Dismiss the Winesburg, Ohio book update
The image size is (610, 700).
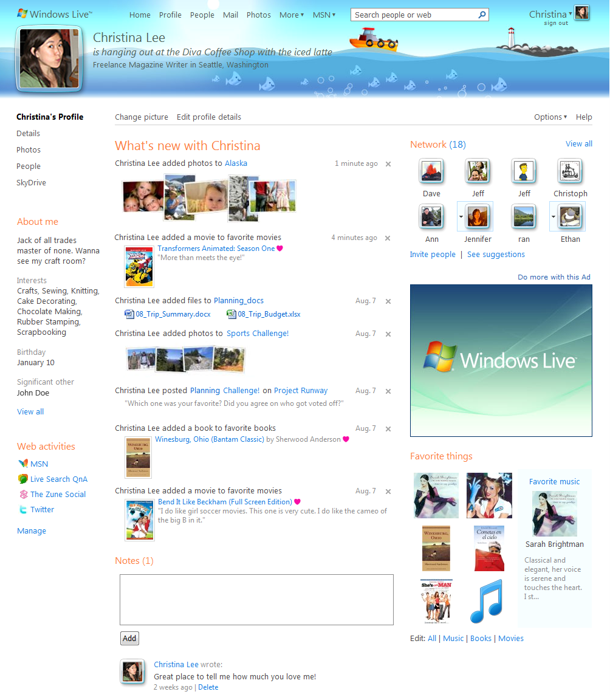click(388, 429)
